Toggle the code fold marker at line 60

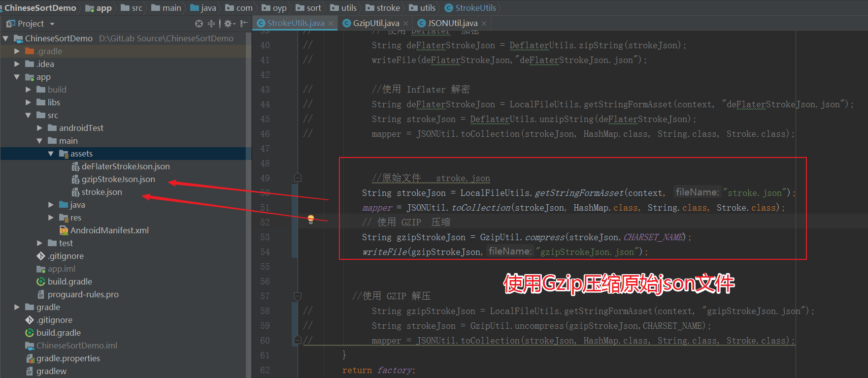point(298,340)
